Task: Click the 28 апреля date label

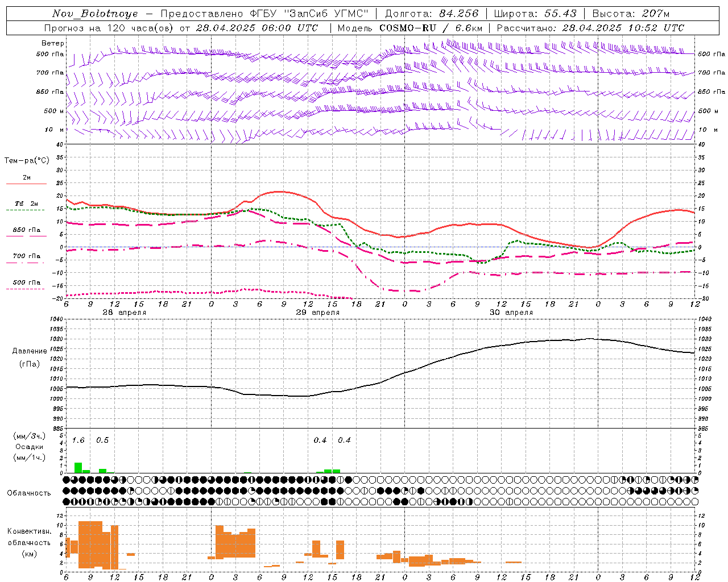Action: coord(124,313)
